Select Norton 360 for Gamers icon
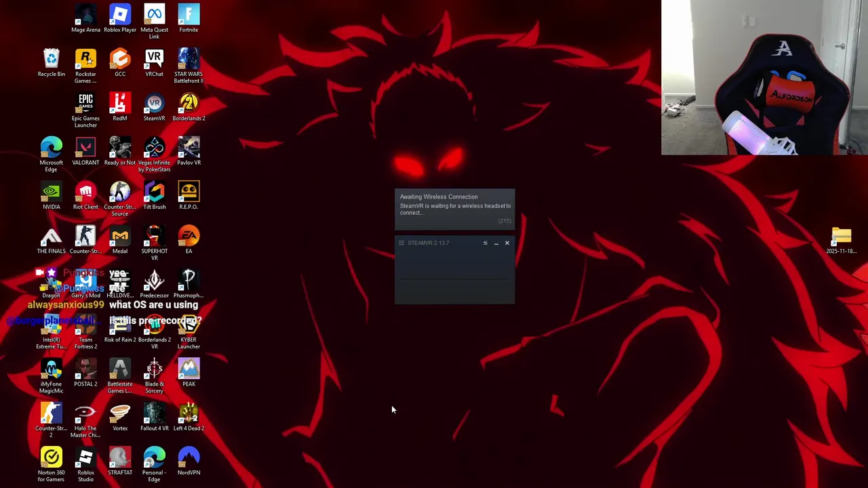 click(51, 464)
